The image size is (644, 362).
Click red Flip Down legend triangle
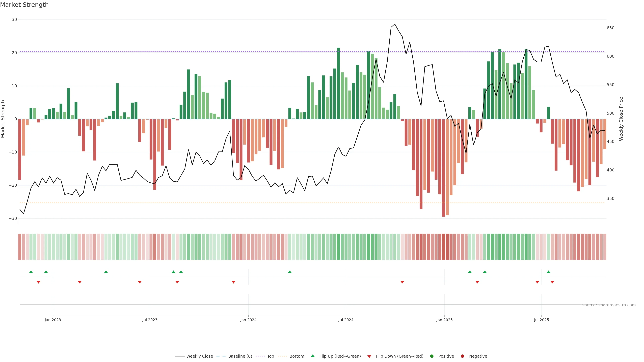(x=369, y=356)
